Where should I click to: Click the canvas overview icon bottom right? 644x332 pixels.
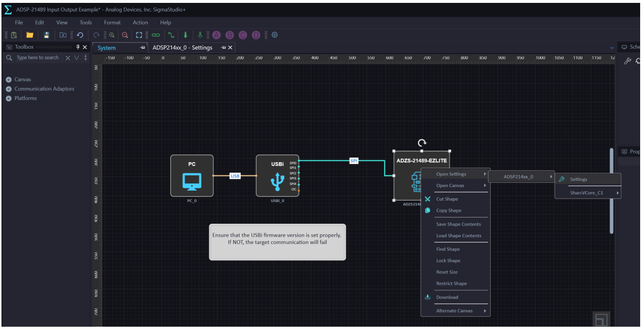click(x=601, y=320)
